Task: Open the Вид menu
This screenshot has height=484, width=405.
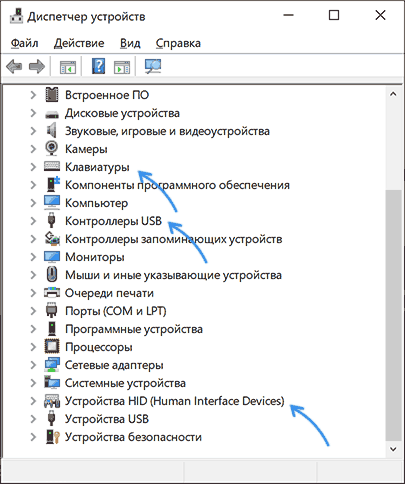Action: point(130,43)
